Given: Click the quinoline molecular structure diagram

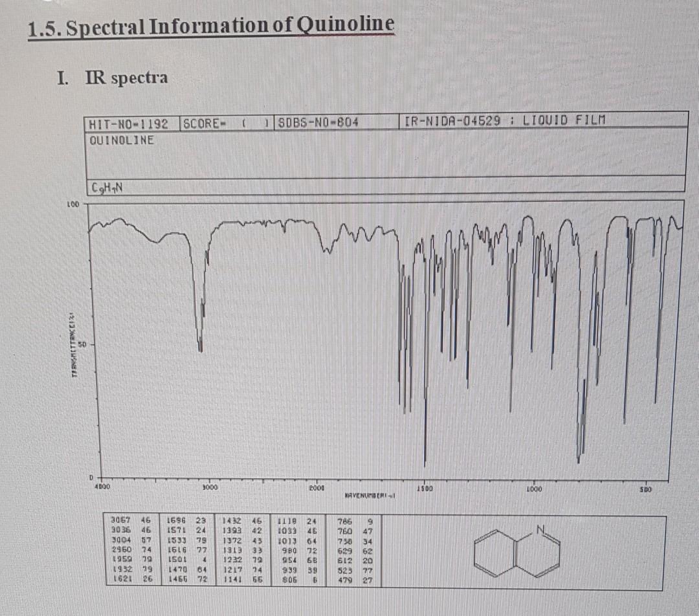Looking at the screenshot, I should click(518, 553).
